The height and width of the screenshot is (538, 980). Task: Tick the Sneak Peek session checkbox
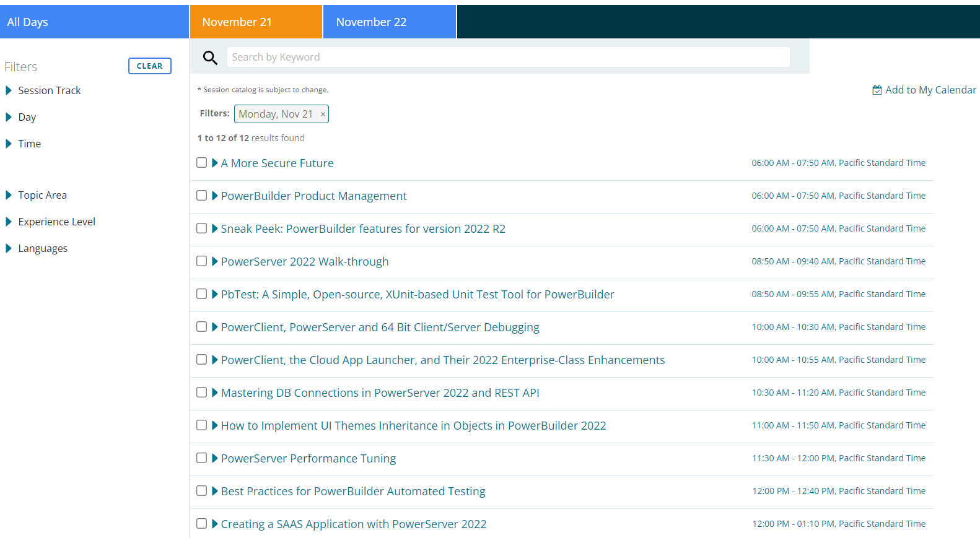[x=201, y=228]
